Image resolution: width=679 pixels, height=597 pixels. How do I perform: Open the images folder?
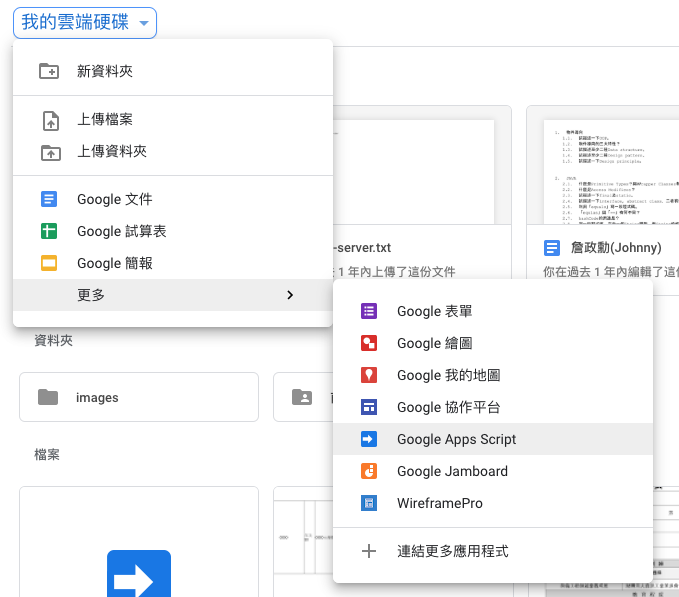coord(139,397)
